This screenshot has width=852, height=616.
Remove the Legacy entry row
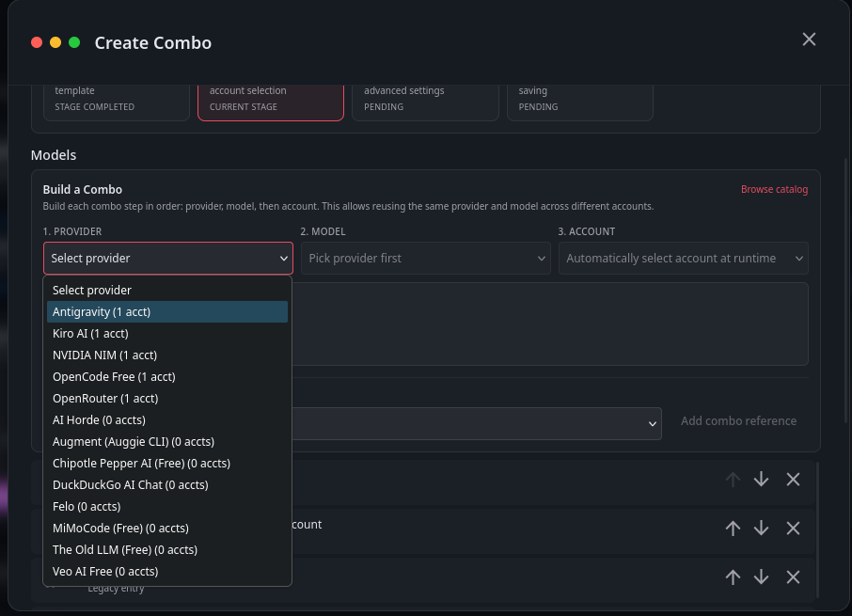793,577
